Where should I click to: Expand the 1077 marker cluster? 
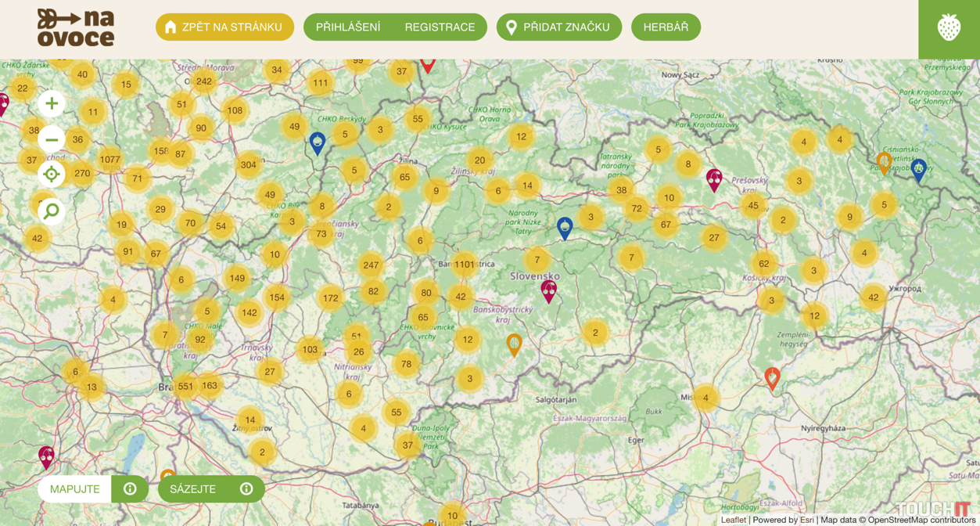[110, 160]
